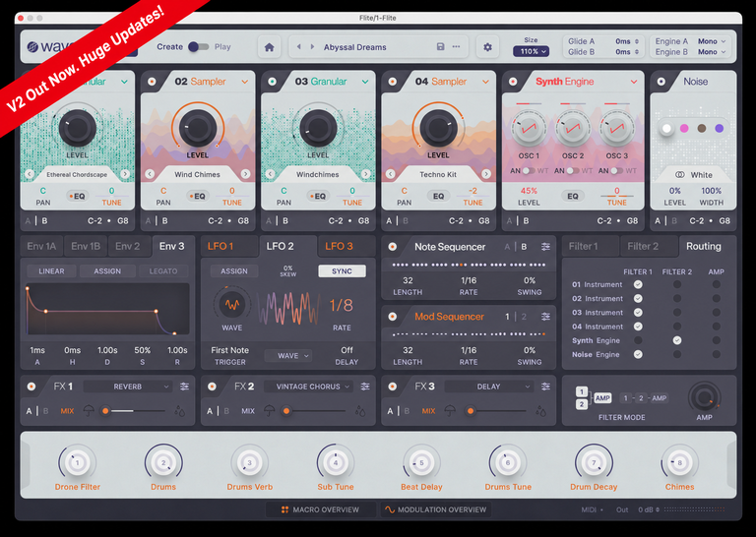
Task: Open Note Sequencer settings sliders icon
Action: (545, 247)
